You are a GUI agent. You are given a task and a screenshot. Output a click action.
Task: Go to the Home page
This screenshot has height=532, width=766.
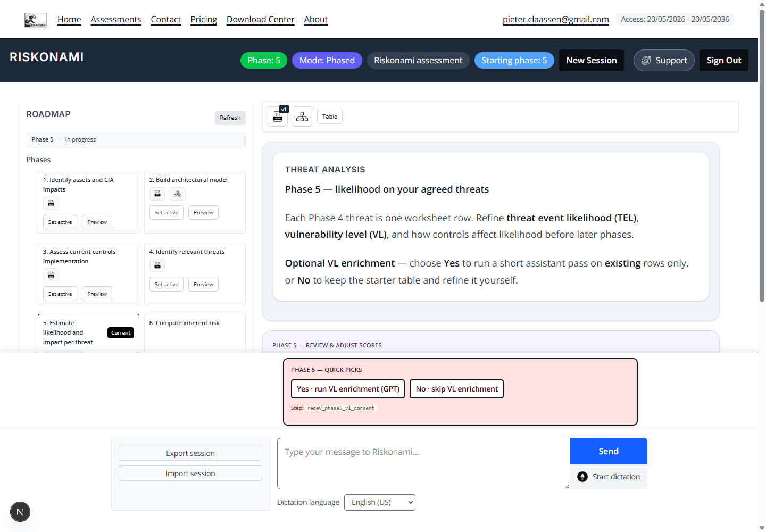point(69,20)
